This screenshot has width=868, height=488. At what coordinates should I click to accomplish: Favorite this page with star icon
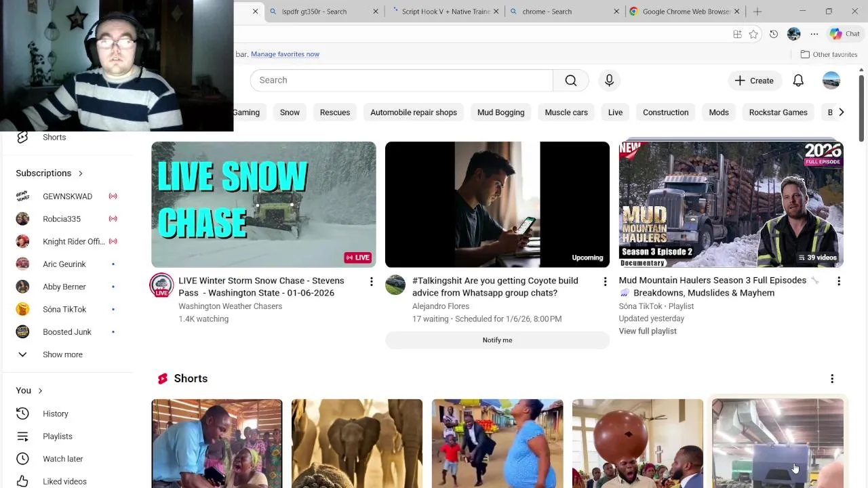pos(753,34)
